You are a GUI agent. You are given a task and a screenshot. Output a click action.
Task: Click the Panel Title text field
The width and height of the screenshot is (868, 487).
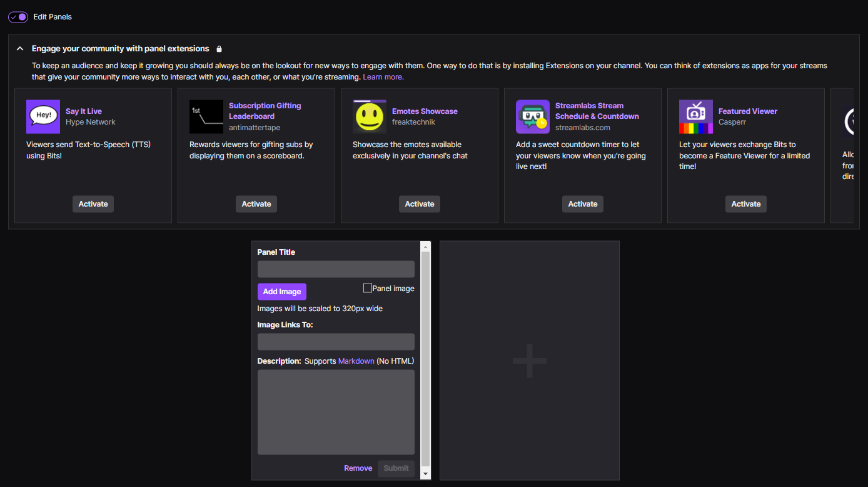pos(336,269)
